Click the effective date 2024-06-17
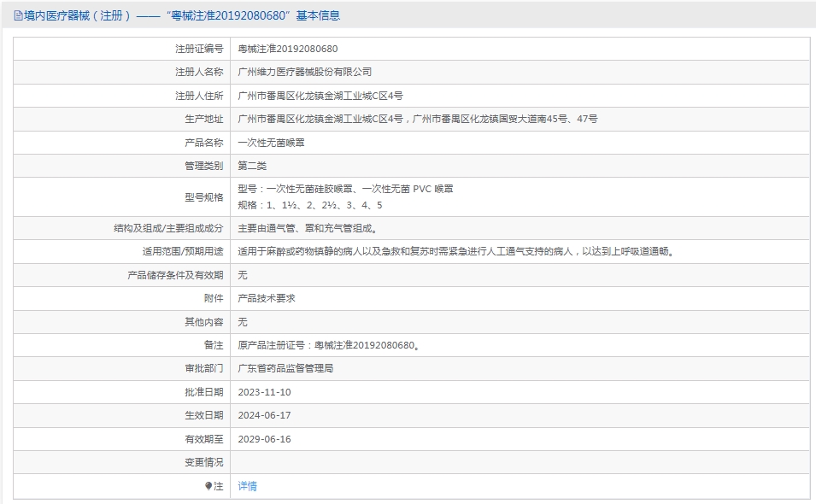 coord(264,415)
